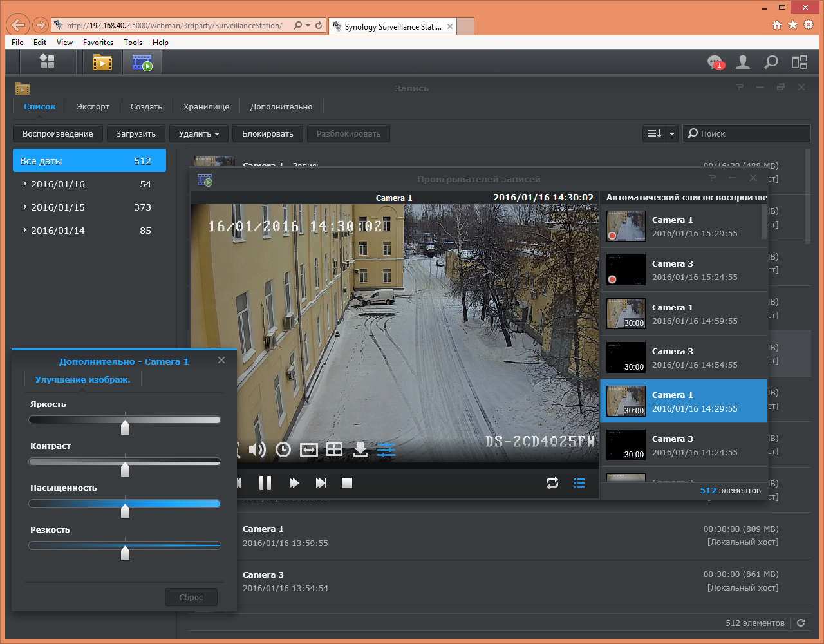Toggle the playlist panel list icon
824x644 pixels.
click(x=579, y=483)
